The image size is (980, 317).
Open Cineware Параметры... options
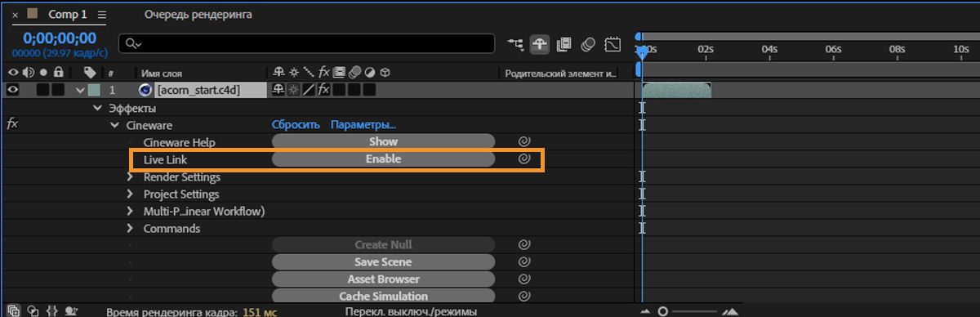363,125
